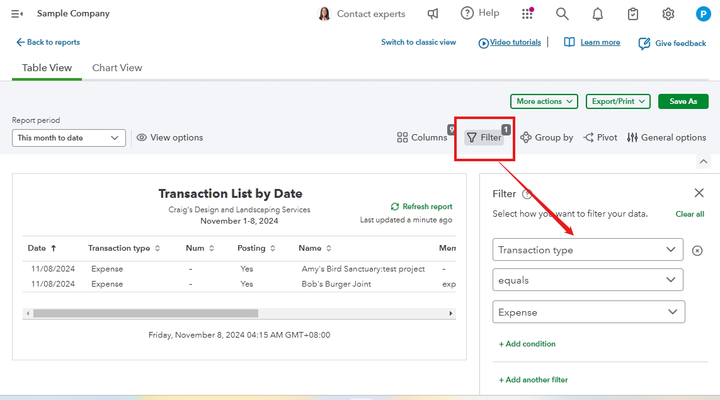Screen dimensions: 720x400
Task: Click the clipboard tasks icon
Action: point(633,14)
